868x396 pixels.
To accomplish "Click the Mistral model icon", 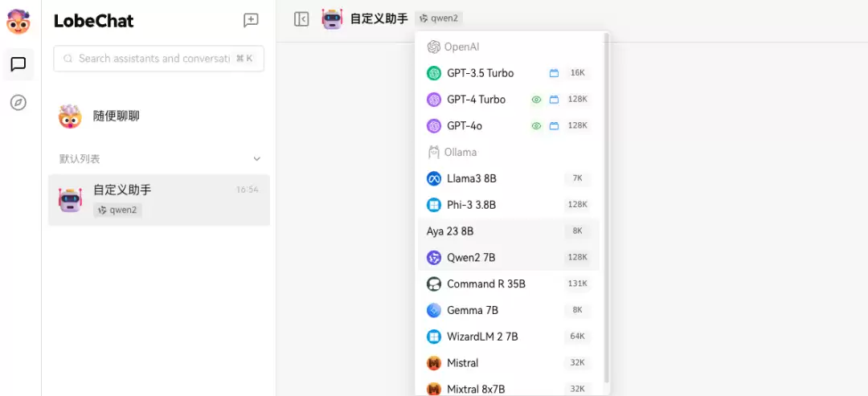I will pyautogui.click(x=434, y=363).
